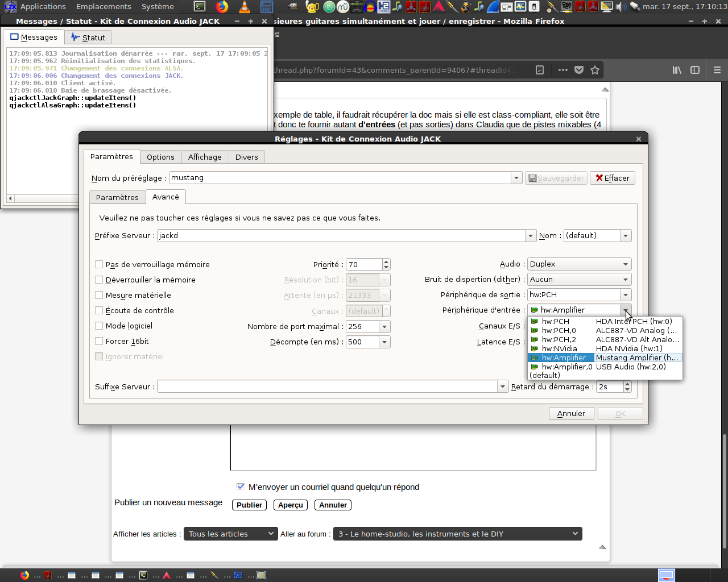The image size is (728, 582).
Task: Select the terminal window in the bottom taskbar
Action: [x=143, y=575]
